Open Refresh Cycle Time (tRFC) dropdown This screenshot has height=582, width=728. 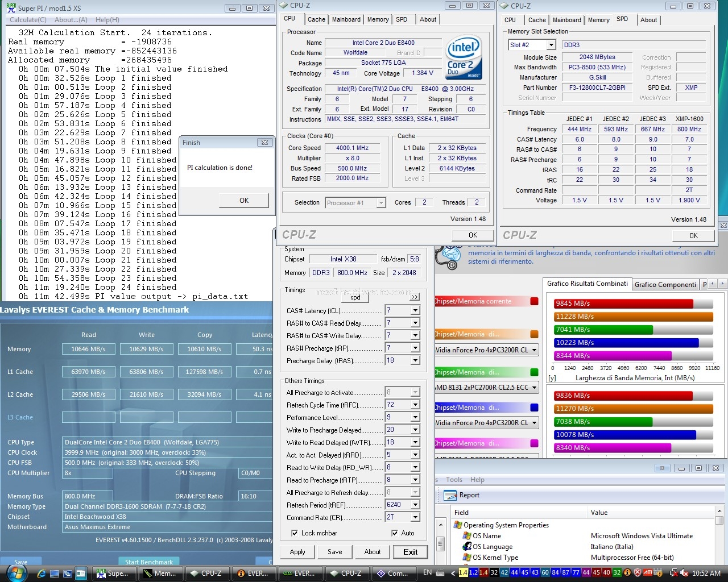(x=415, y=405)
